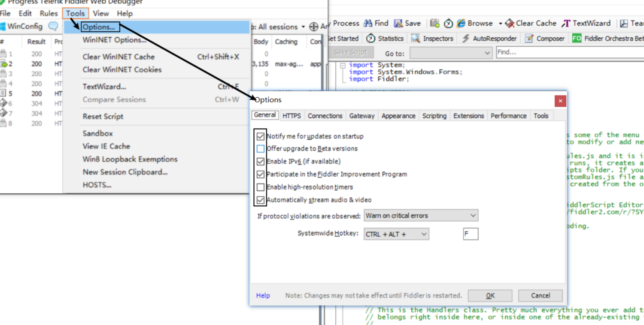This screenshot has height=325, width=644.
Task: Click the green arrow icon of session 2
Action: click(x=4, y=64)
